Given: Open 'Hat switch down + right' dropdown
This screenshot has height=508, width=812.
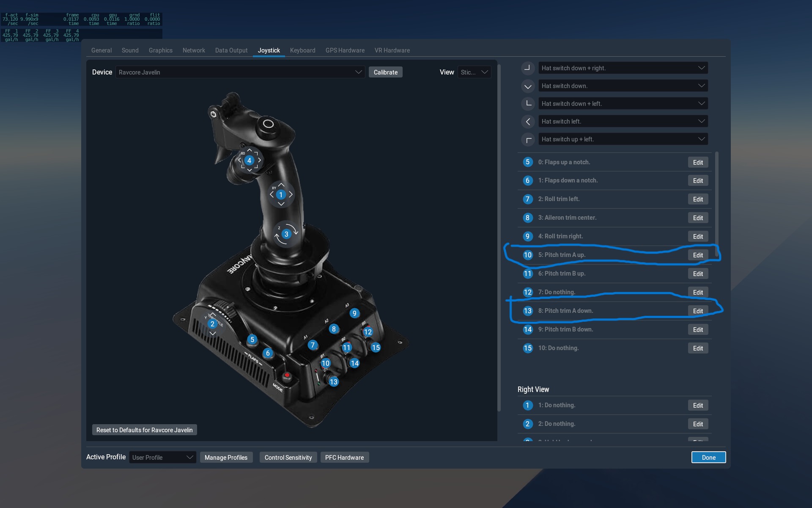Looking at the screenshot, I should click(623, 68).
